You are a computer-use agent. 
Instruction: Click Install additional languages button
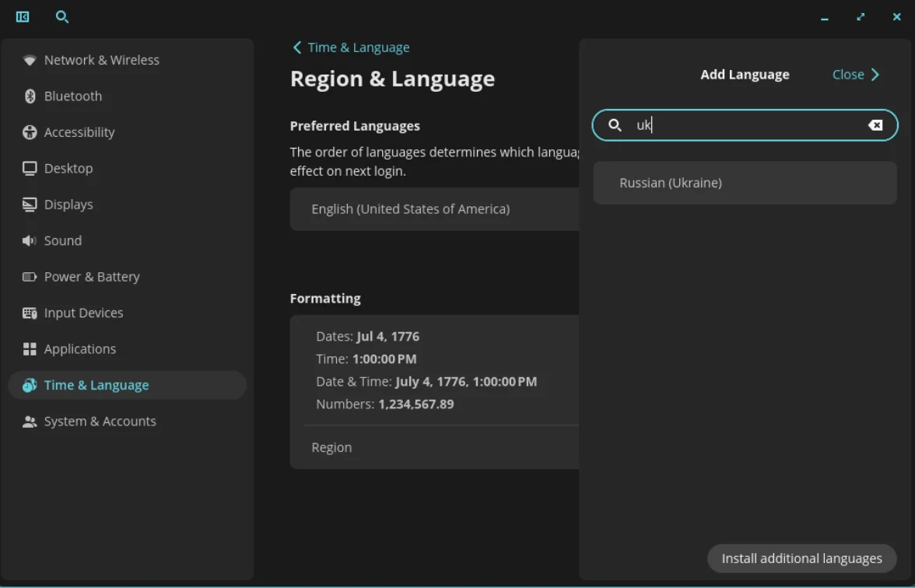tap(801, 558)
